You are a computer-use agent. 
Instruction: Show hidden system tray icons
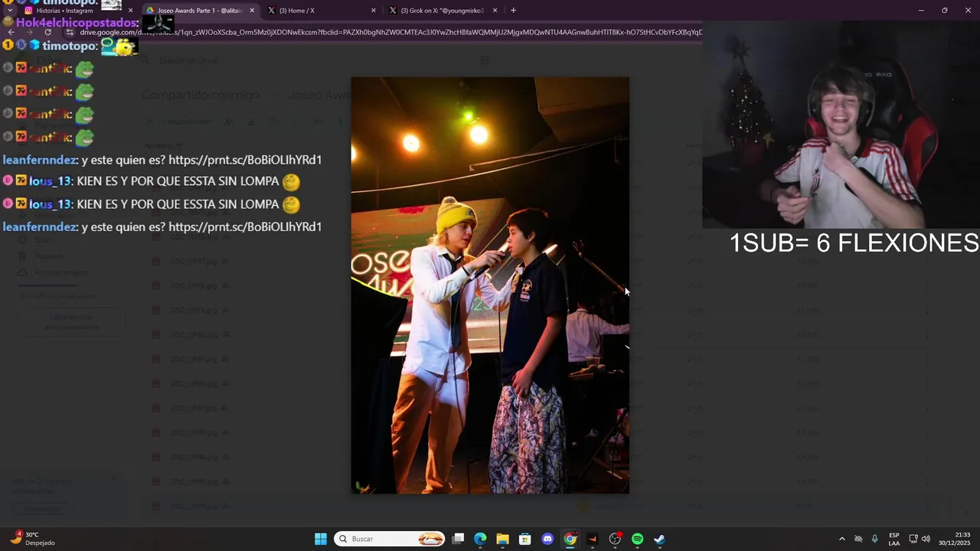click(x=842, y=539)
